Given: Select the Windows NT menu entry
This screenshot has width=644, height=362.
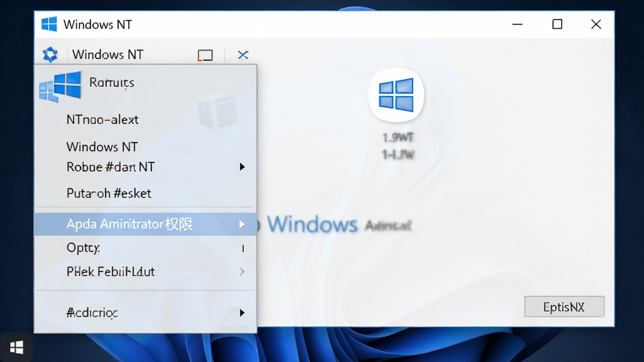Looking at the screenshot, I should (145, 146).
